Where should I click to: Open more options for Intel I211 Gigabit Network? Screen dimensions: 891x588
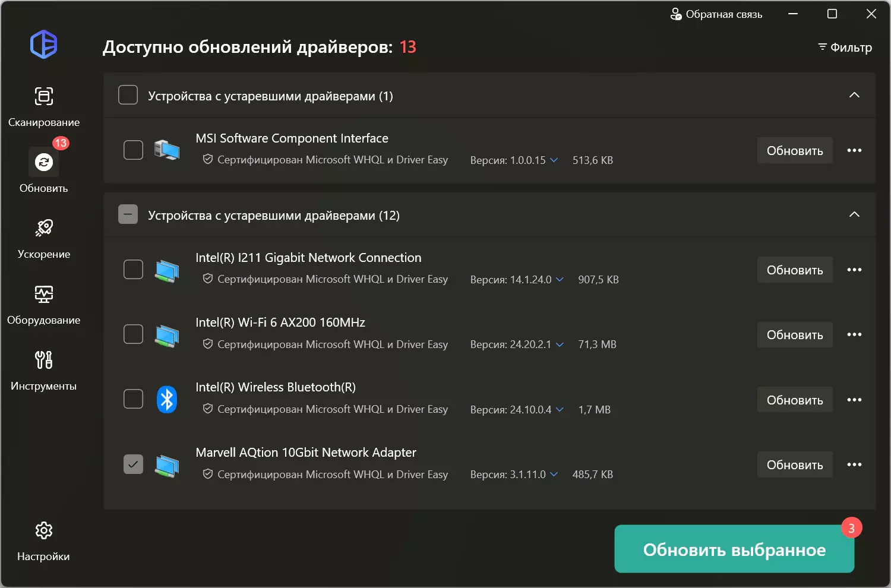(x=854, y=270)
